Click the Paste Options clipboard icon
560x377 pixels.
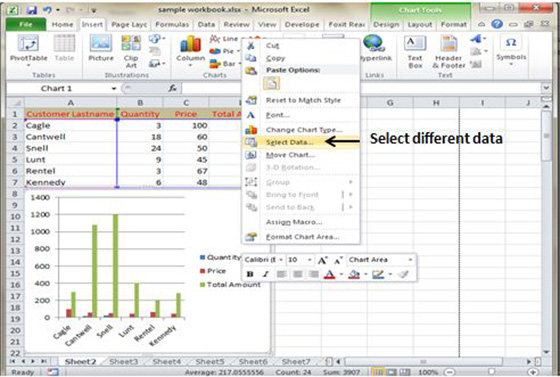pos(271,84)
